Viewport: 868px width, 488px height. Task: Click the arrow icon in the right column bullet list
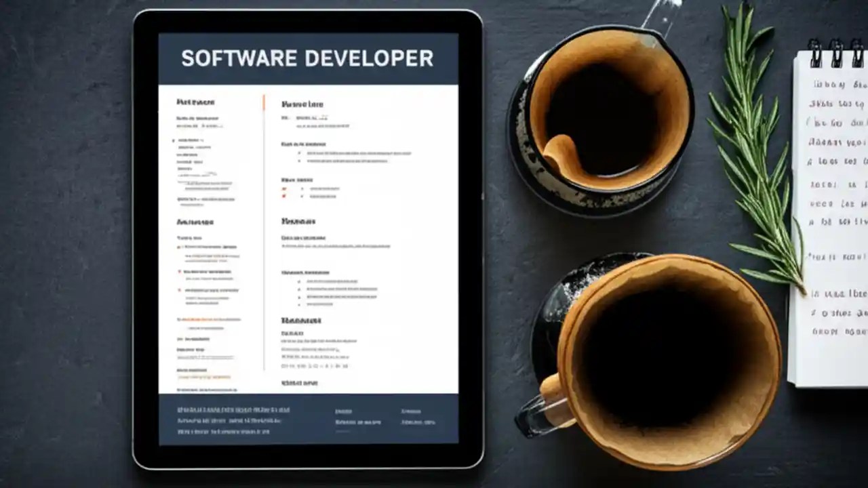299,153
